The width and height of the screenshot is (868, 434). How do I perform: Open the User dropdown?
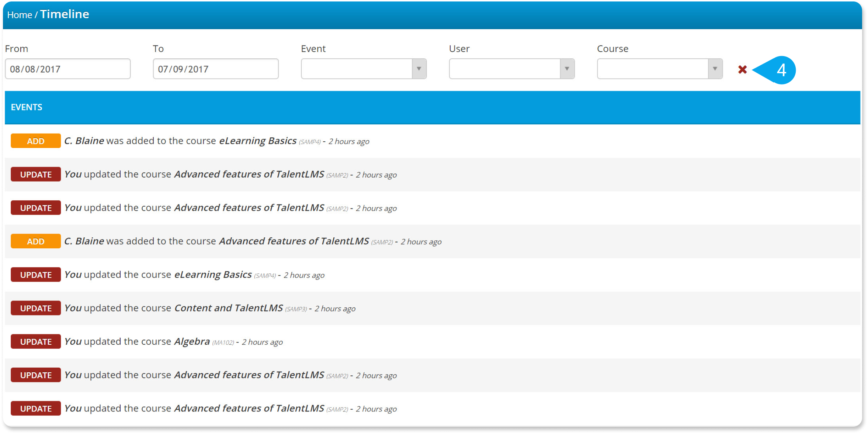(x=511, y=69)
